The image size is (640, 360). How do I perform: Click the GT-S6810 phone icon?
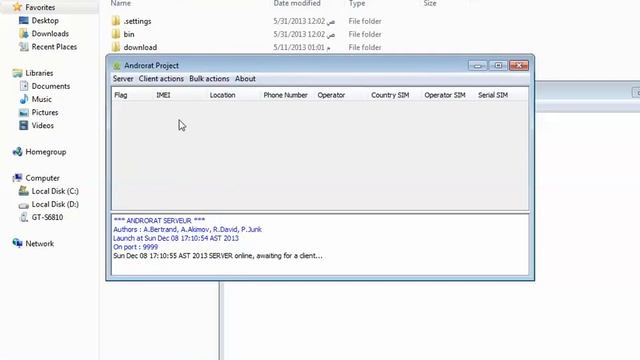pos(24,217)
